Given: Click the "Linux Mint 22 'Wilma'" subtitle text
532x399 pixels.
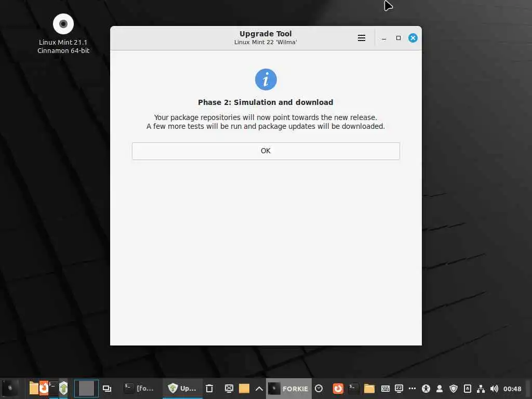Looking at the screenshot, I should point(265,42).
